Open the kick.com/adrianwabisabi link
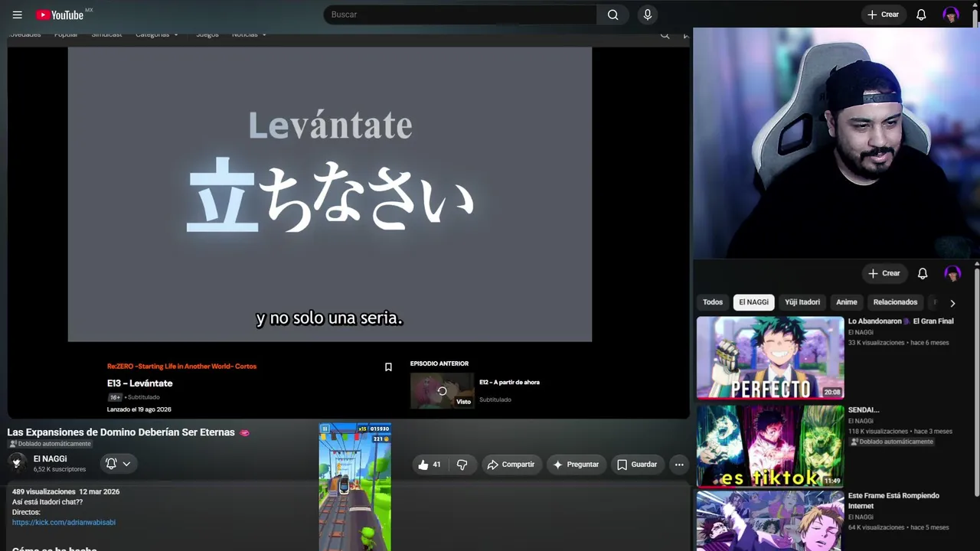 click(64, 523)
